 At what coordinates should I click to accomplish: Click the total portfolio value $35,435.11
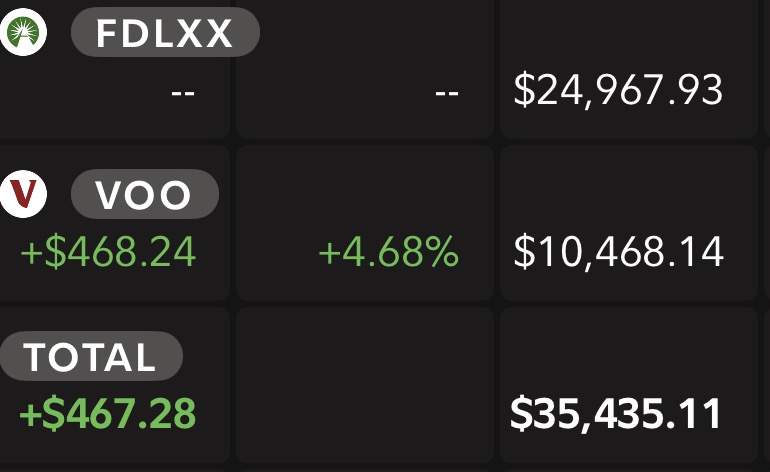coord(616,414)
